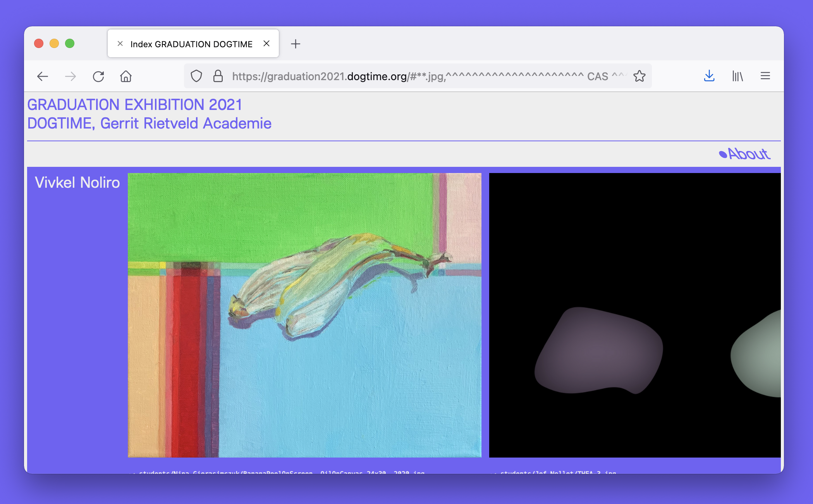Click the browser back arrow
This screenshot has width=813, height=504.
pos(43,76)
